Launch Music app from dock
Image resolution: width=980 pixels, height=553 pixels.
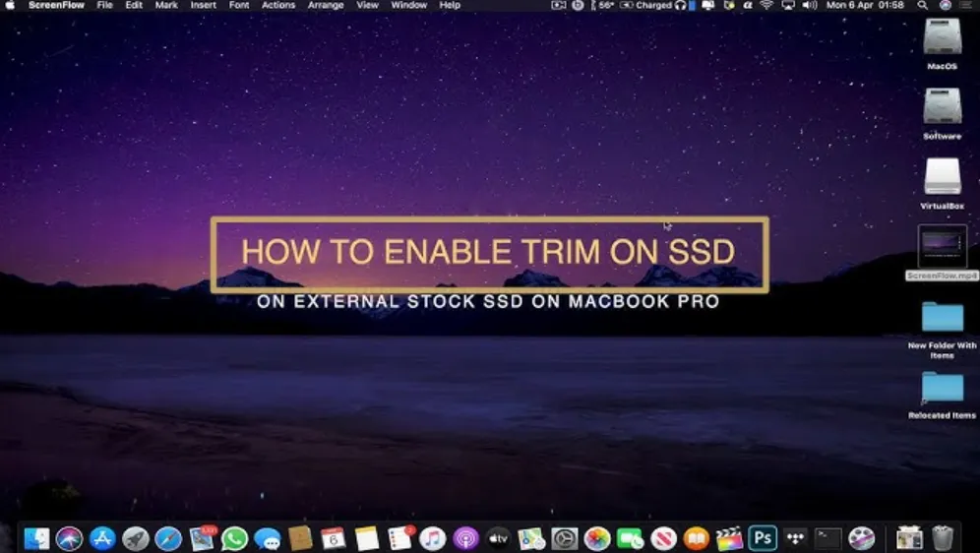(x=433, y=538)
